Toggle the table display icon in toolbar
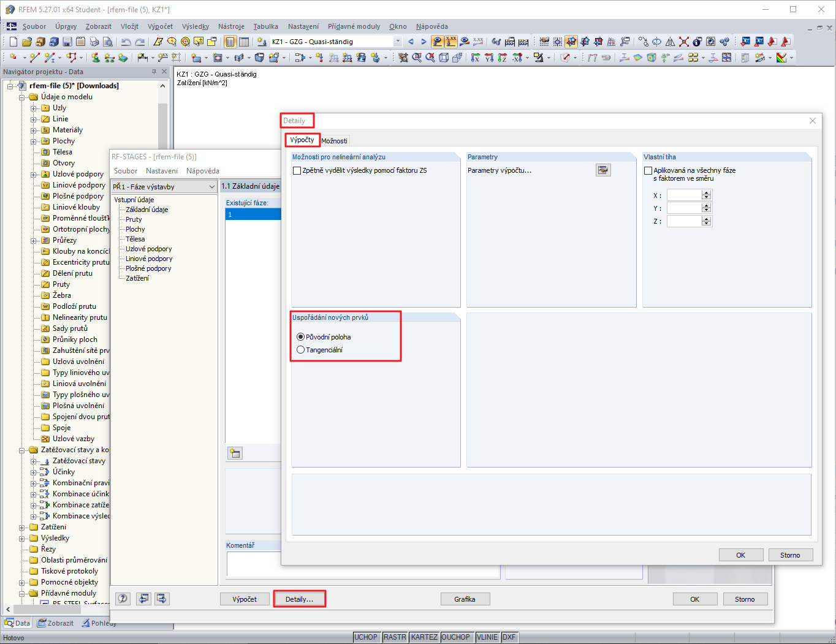Viewport: 836px width, 644px height. (244, 42)
